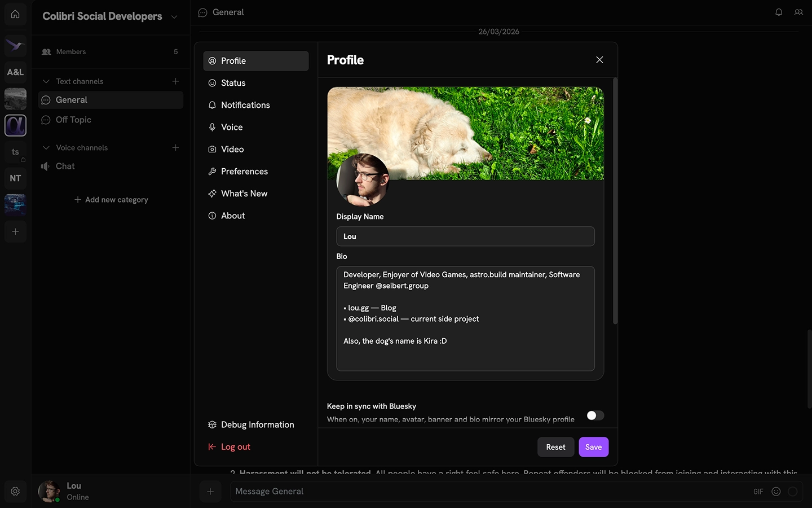Click Lou's user avatar at bottom

tap(49, 492)
